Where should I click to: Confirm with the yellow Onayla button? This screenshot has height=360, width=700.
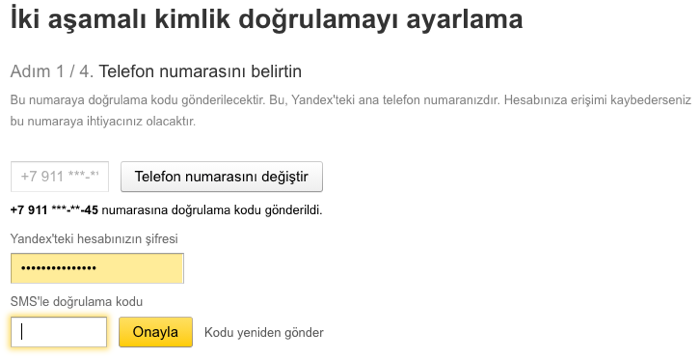click(155, 332)
